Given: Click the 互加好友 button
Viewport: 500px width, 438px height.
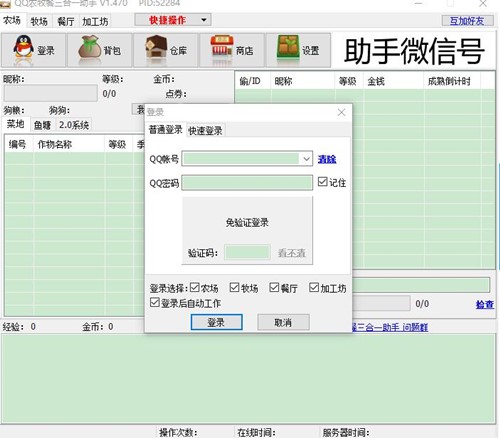Looking at the screenshot, I should coord(467,21).
